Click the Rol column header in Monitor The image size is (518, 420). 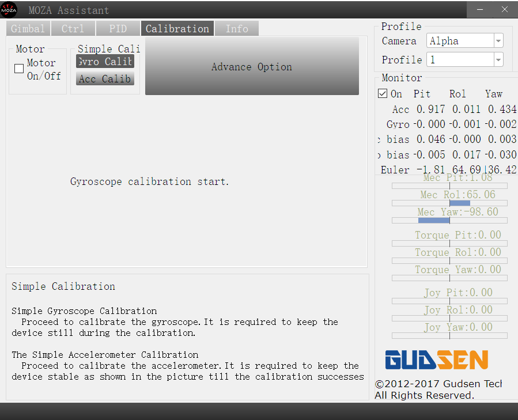click(x=457, y=94)
